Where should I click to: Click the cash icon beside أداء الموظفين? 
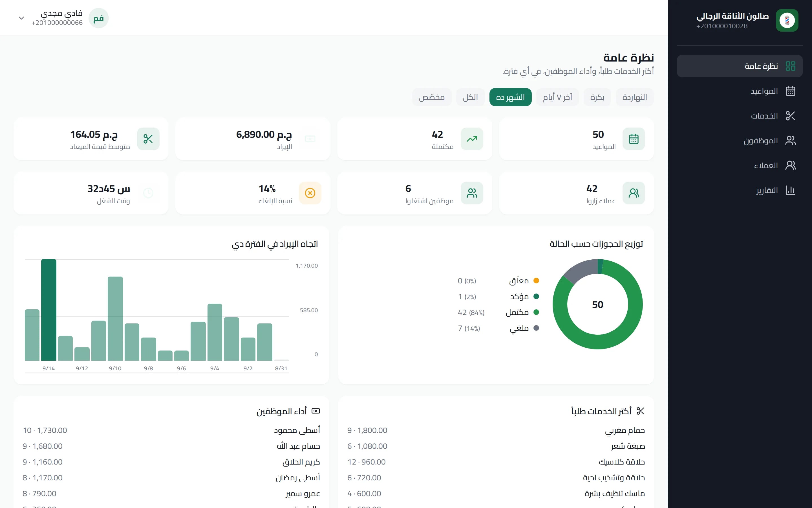click(316, 411)
